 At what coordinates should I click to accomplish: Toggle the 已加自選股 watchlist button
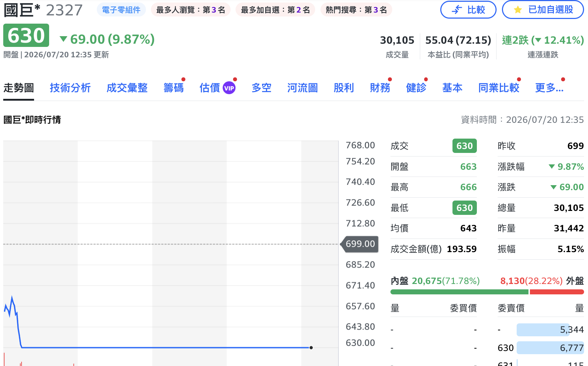coord(543,10)
